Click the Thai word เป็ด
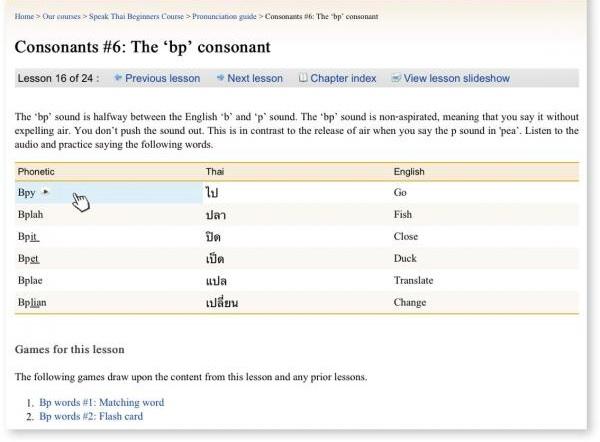This screenshot has height=442, width=600. pyautogui.click(x=215, y=258)
